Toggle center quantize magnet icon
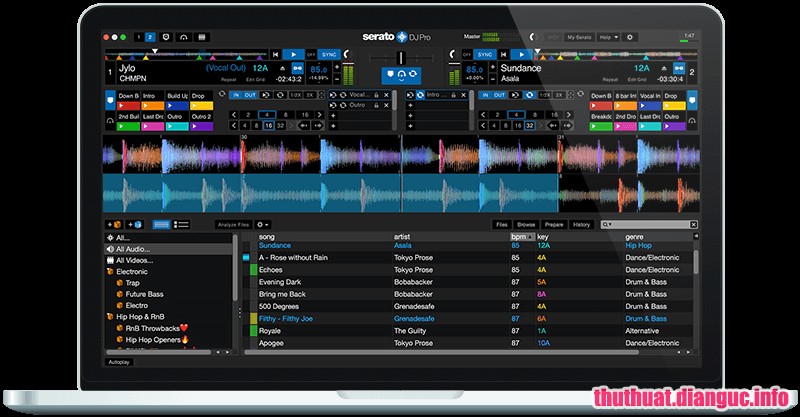Viewport: 800px width, 417px height. tap(402, 75)
